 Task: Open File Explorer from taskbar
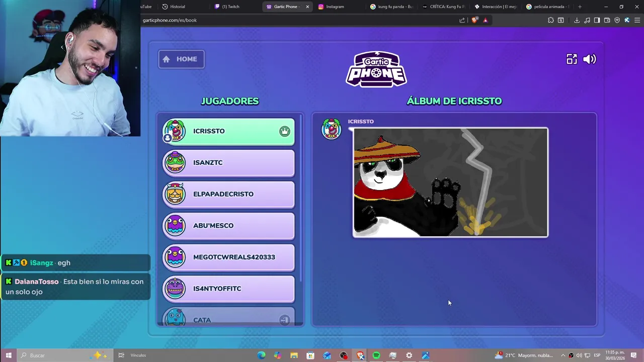coord(294,355)
